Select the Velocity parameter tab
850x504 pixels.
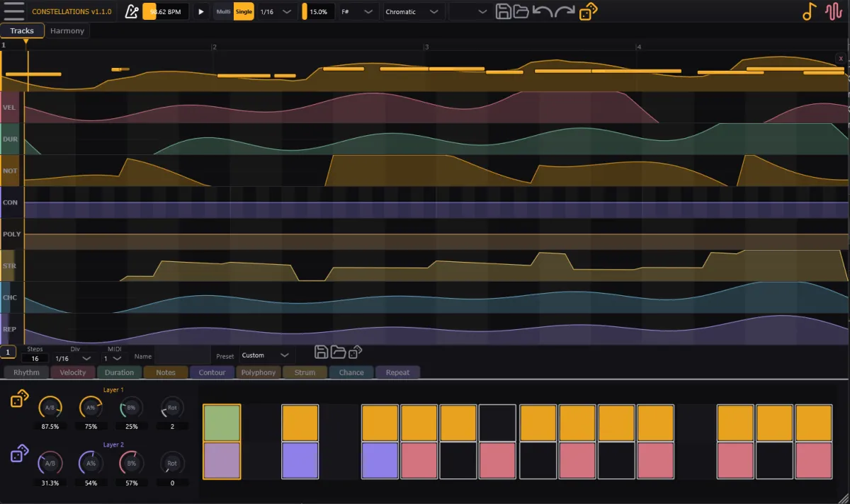click(73, 372)
